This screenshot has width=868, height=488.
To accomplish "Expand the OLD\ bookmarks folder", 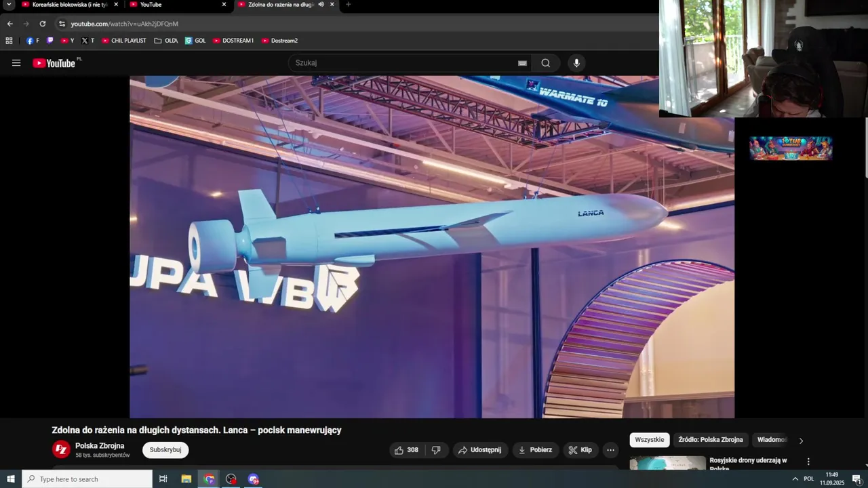I will coord(166,41).
